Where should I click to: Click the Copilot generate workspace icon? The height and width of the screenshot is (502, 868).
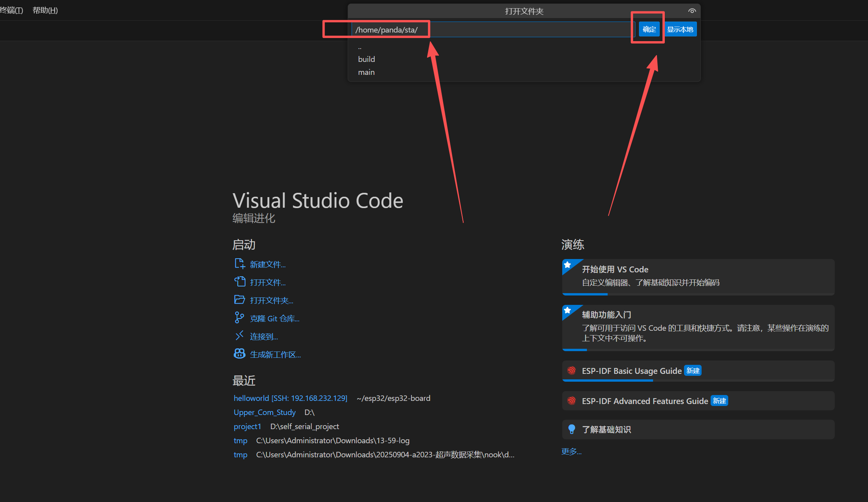[x=239, y=354]
